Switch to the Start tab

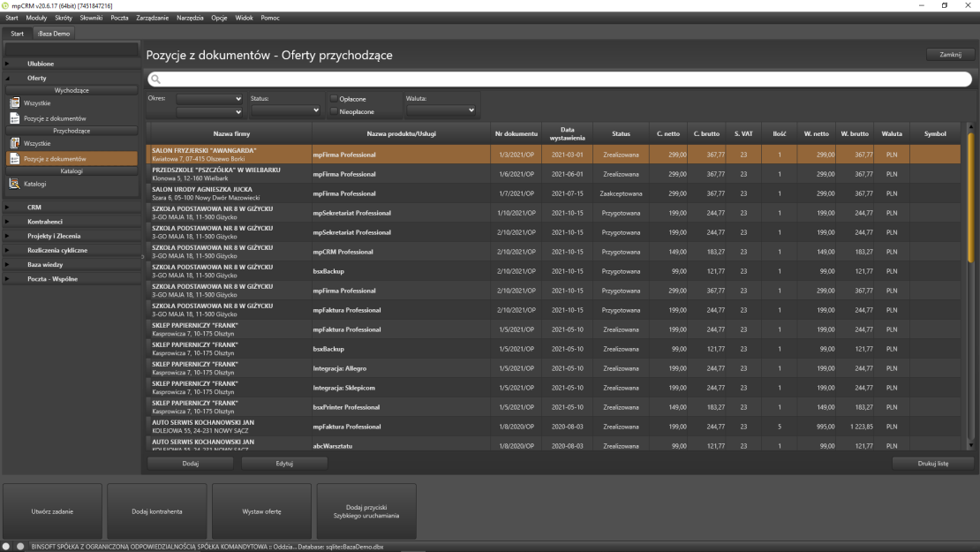click(x=17, y=34)
